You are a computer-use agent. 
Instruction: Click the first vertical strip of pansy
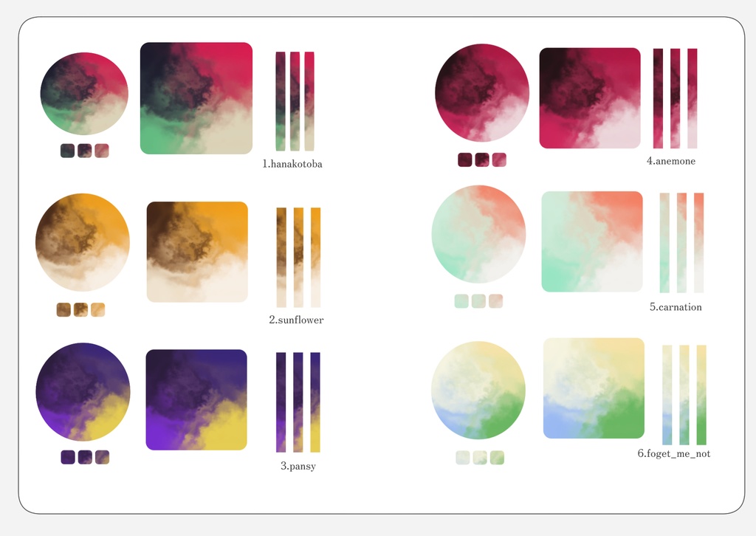tap(281, 402)
